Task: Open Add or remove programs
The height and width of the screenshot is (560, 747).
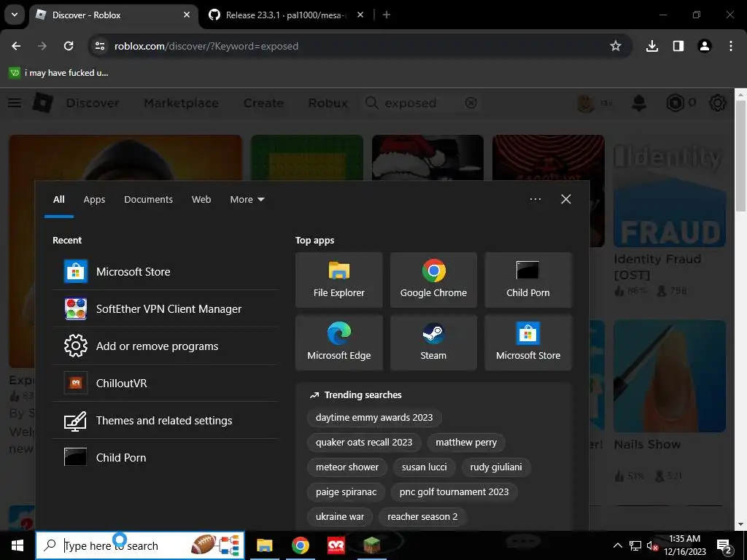Action: pyautogui.click(x=165, y=346)
